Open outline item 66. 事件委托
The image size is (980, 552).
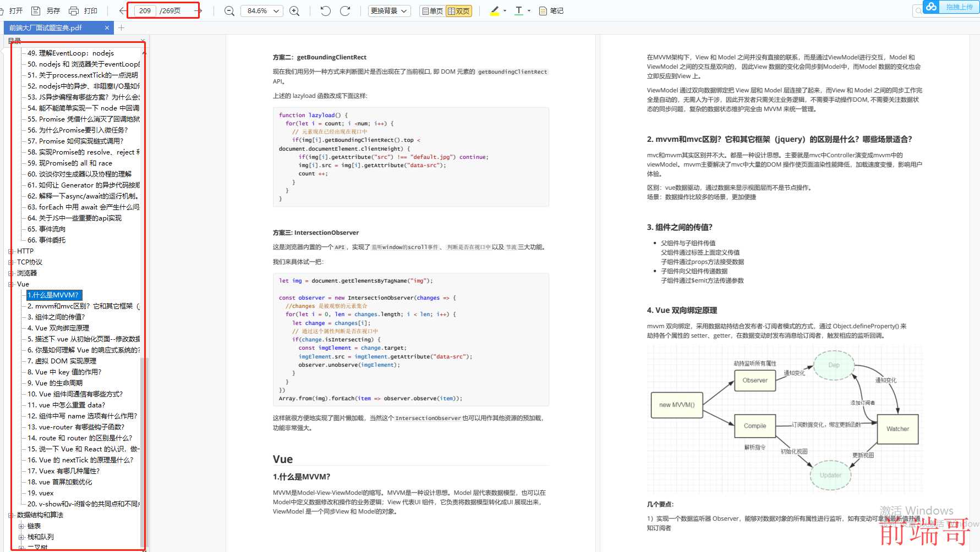click(47, 240)
